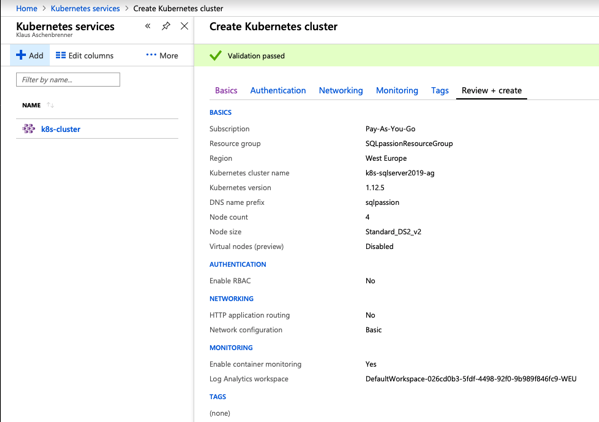Click the MONITORING section heading
Image resolution: width=599 pixels, height=422 pixels.
231,348
